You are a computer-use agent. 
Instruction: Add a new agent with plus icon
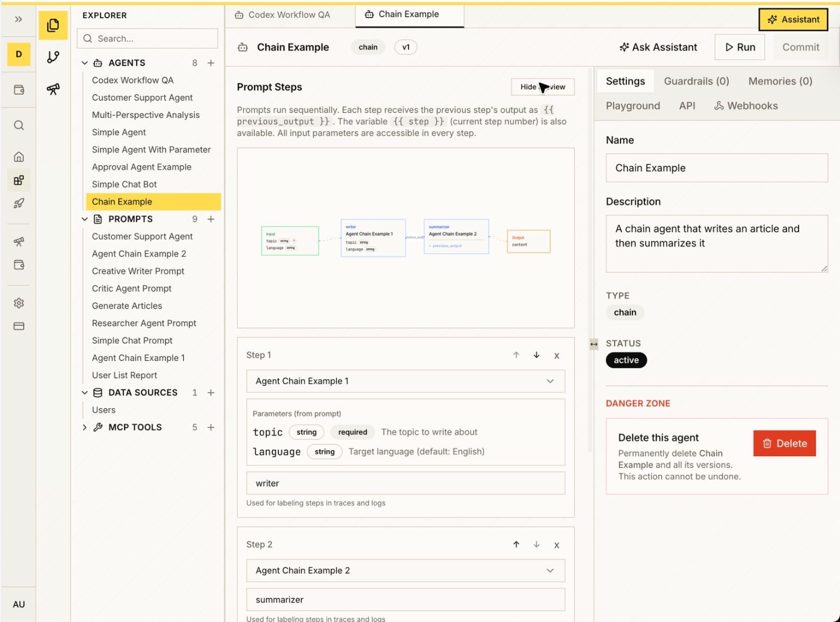[x=211, y=63]
